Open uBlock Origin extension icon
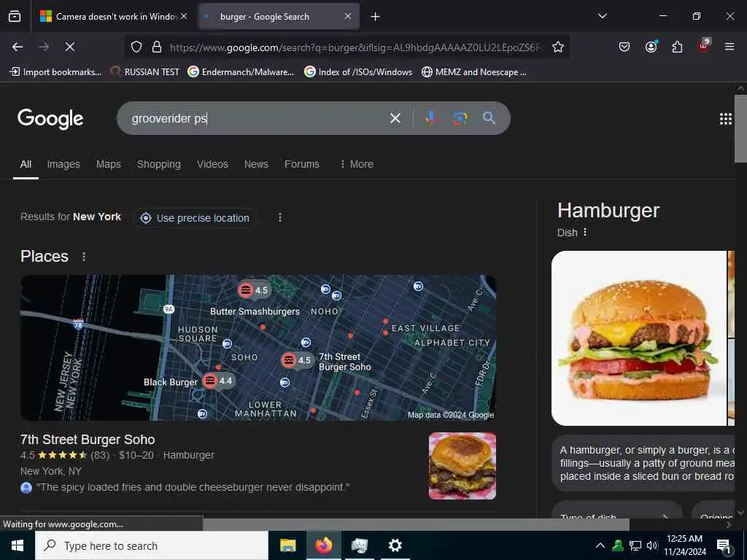Image resolution: width=747 pixels, height=560 pixels. click(x=704, y=46)
